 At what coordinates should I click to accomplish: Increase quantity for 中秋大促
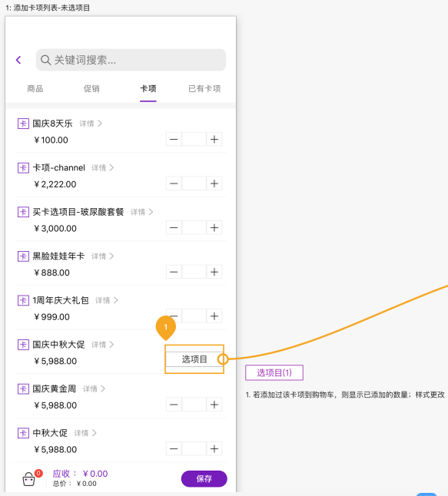pyautogui.click(x=214, y=449)
